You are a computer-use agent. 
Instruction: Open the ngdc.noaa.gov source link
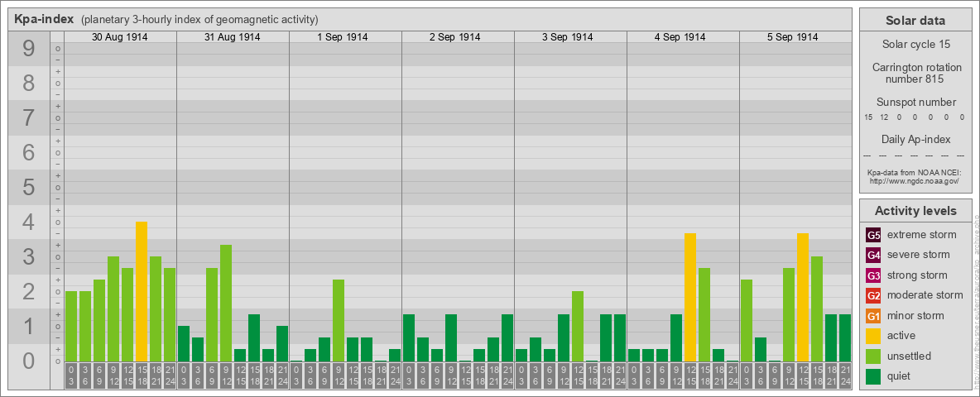click(x=915, y=180)
